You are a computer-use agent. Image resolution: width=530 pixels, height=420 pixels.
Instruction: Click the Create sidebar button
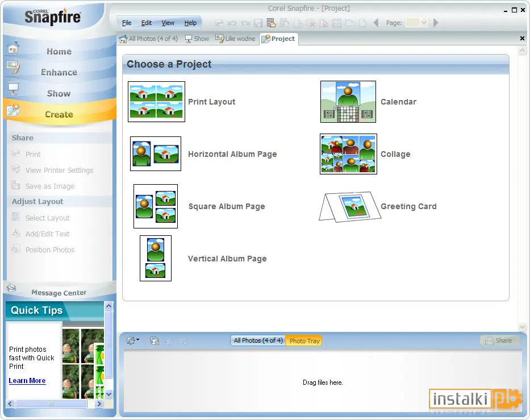(x=59, y=114)
